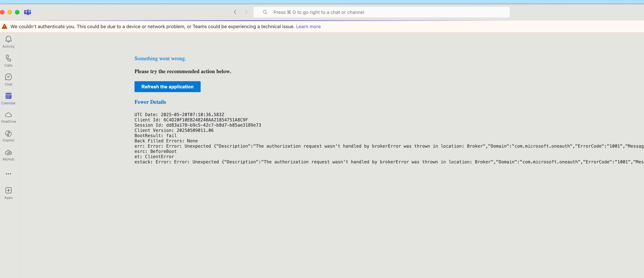
Task: Click the estack: Error line
Action: pyautogui.click(x=389, y=162)
